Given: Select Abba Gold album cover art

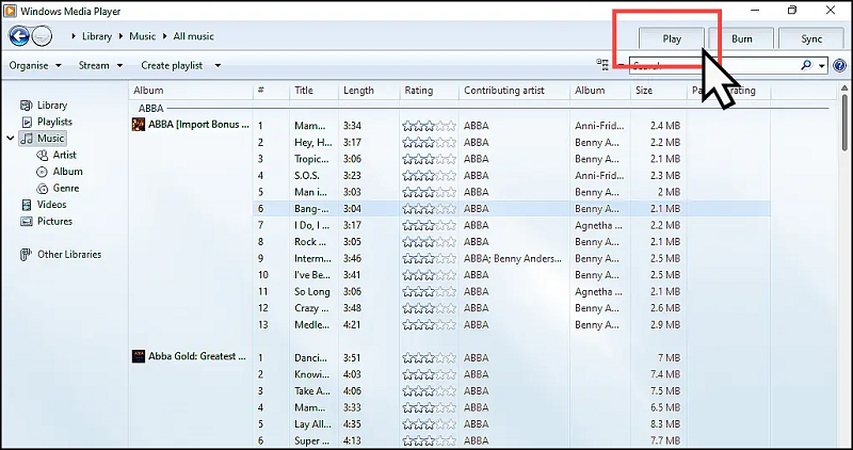Looking at the screenshot, I should pos(138,356).
